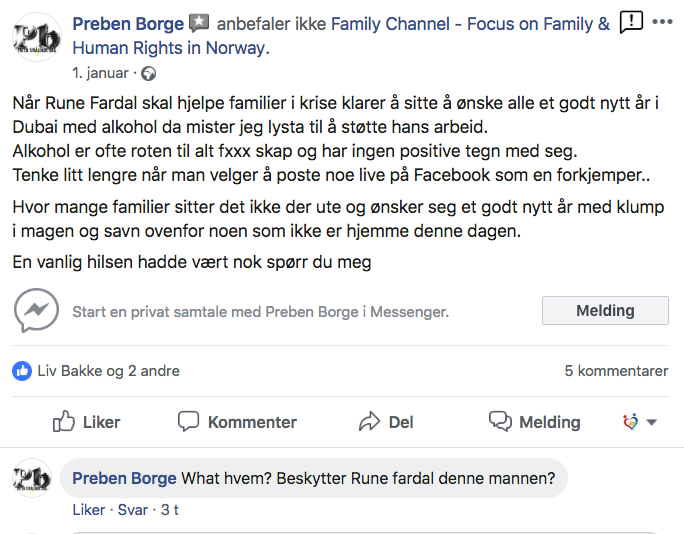Click the report review flag icon
Screen dimensions: 684x534
pyautogui.click(x=631, y=22)
